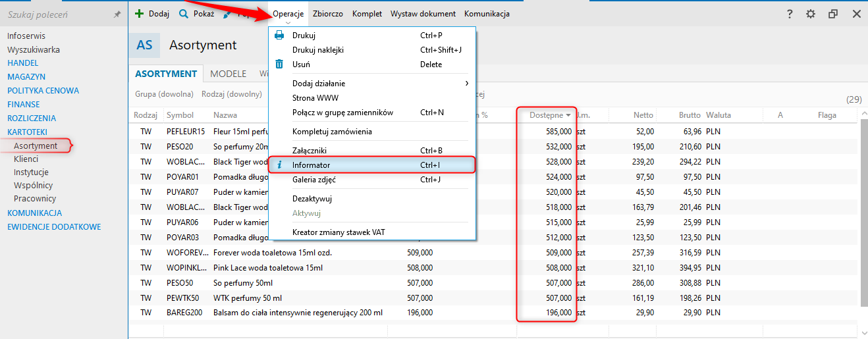Open Wyszukiwarka in sidebar
The image size is (868, 339).
34,49
